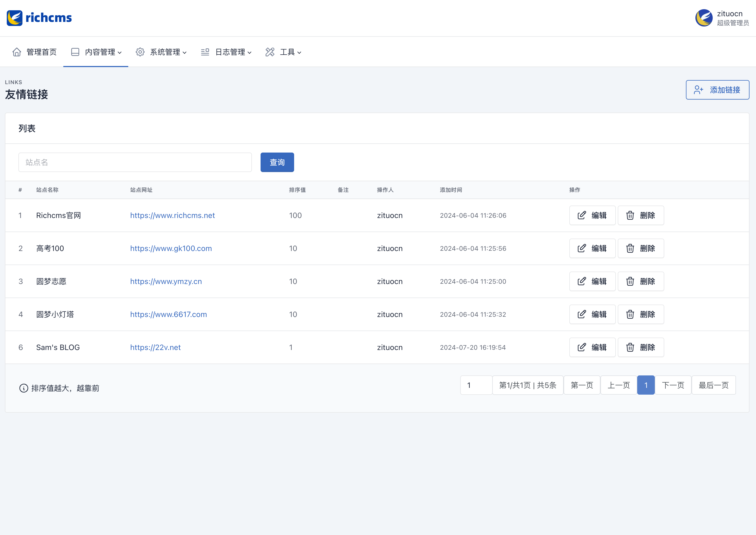Click edit pencil icon for 圆梦小灯塔

582,314
